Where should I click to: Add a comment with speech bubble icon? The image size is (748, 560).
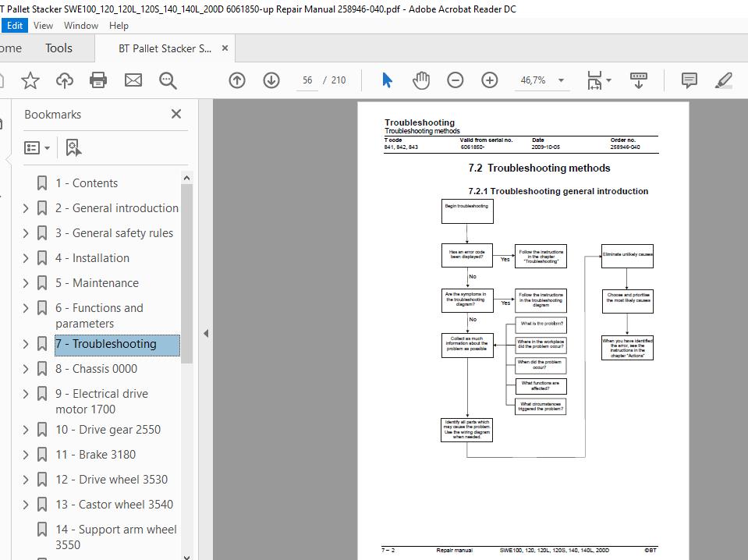(690, 80)
